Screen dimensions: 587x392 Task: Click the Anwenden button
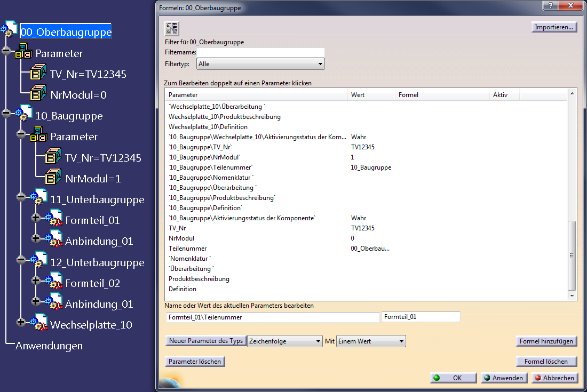(x=504, y=378)
